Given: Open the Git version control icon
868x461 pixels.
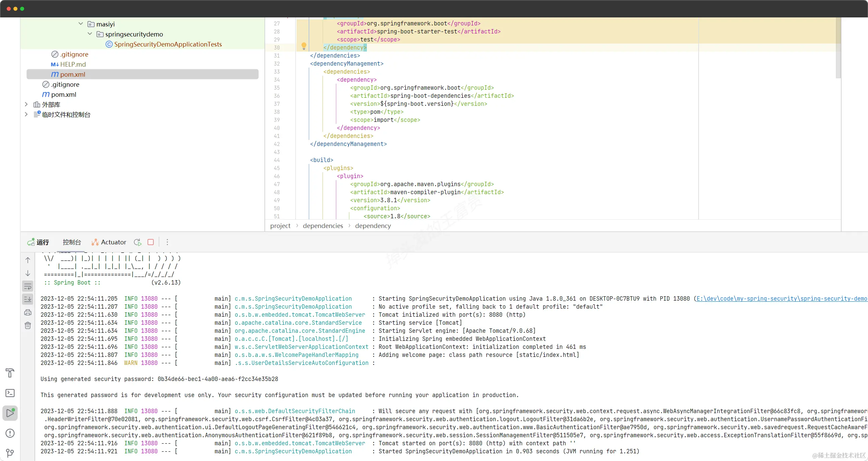Looking at the screenshot, I should (10, 453).
